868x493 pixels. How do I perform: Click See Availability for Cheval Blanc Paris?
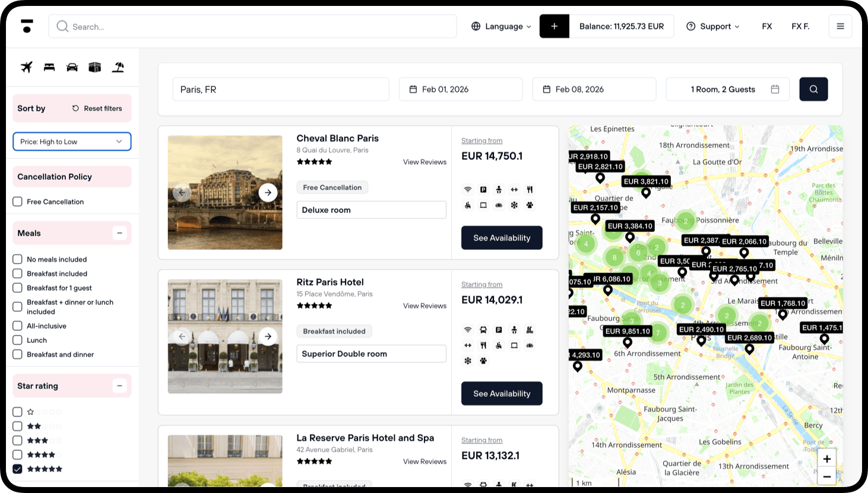(x=502, y=238)
